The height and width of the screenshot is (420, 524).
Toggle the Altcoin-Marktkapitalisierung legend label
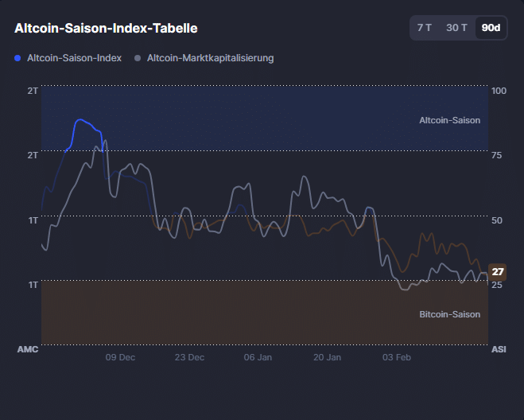point(210,58)
